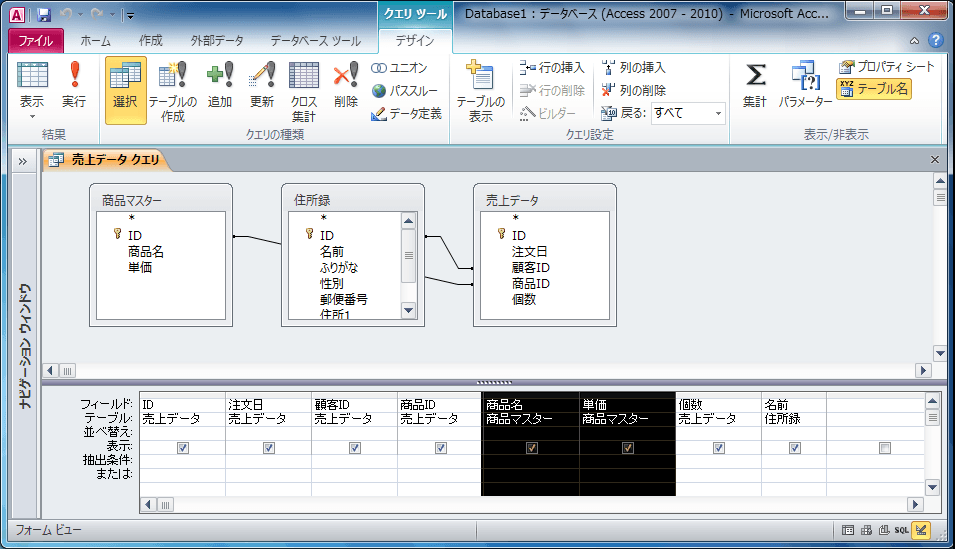
Task: Collapse the ribbon with the caret button
Action: tap(914, 41)
